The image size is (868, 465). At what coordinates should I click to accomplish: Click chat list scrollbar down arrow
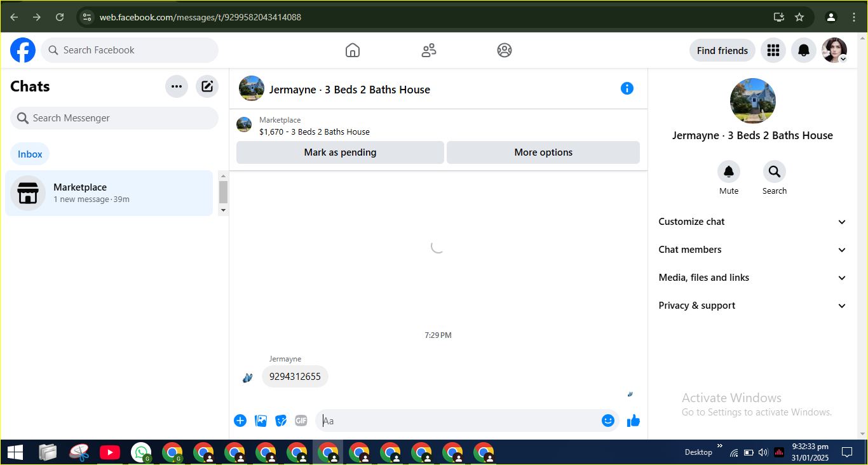pyautogui.click(x=223, y=210)
